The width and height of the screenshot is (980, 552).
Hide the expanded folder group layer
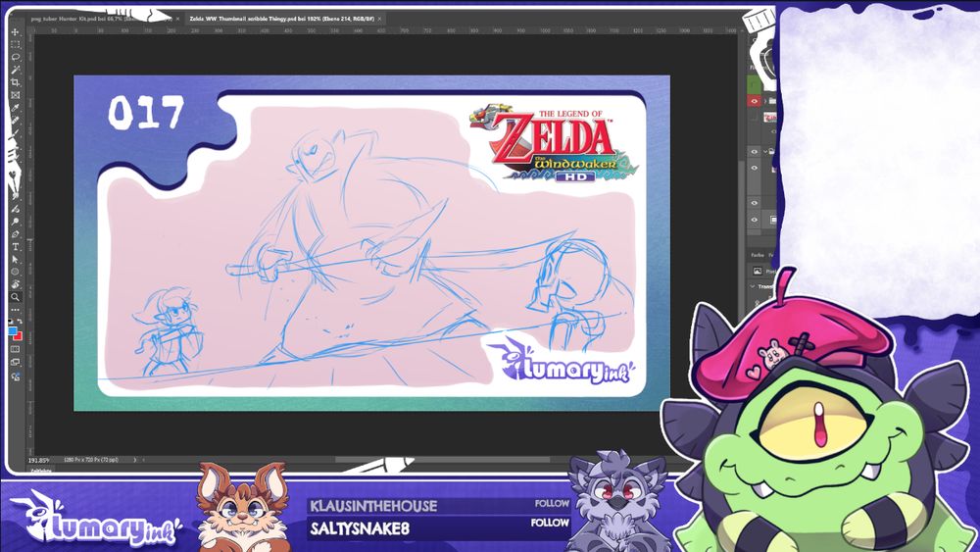coord(755,151)
